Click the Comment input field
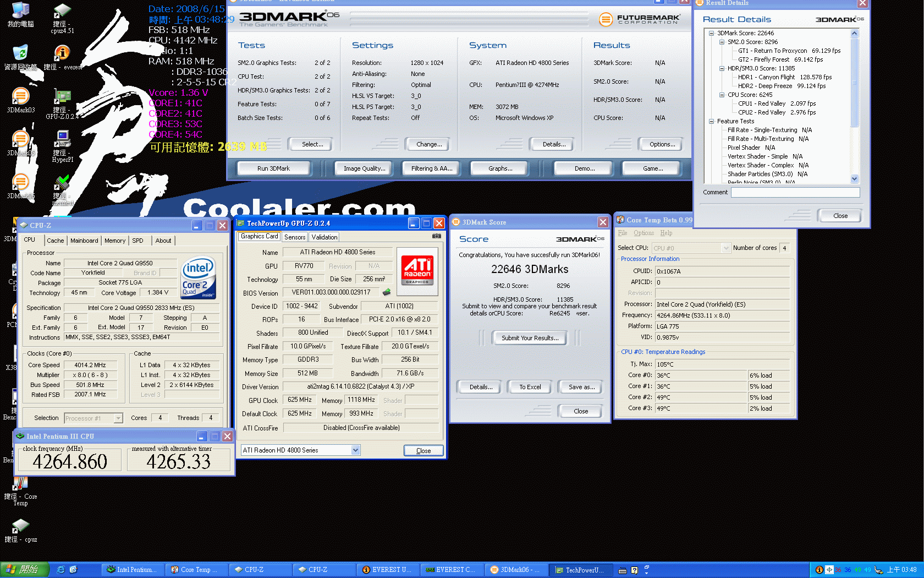The image size is (924, 578). [795, 192]
